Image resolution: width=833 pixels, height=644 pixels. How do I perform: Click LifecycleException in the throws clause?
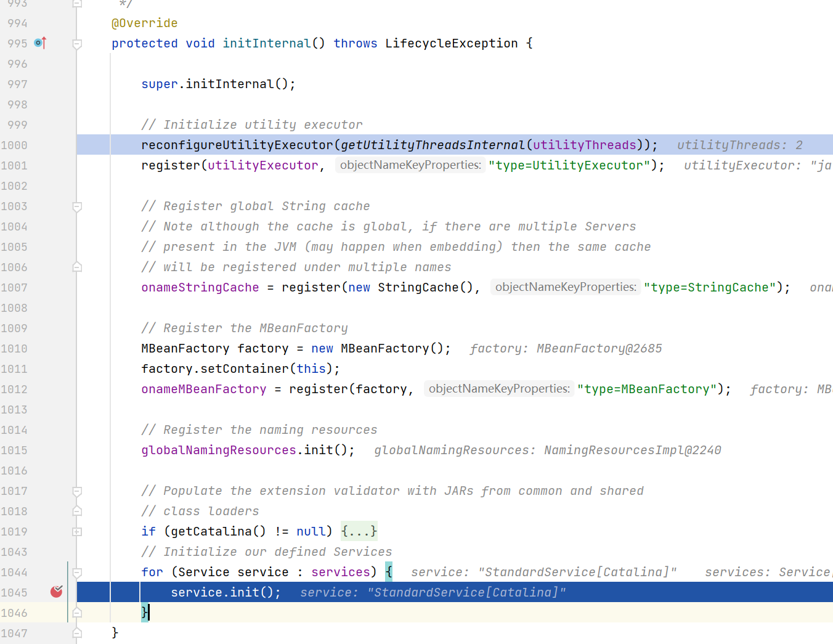coord(452,43)
